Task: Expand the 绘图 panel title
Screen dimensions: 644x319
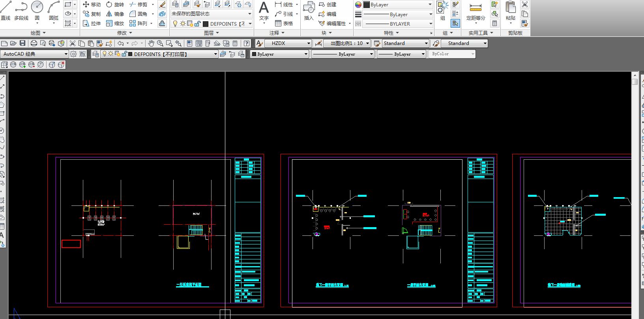Action: (x=38, y=33)
